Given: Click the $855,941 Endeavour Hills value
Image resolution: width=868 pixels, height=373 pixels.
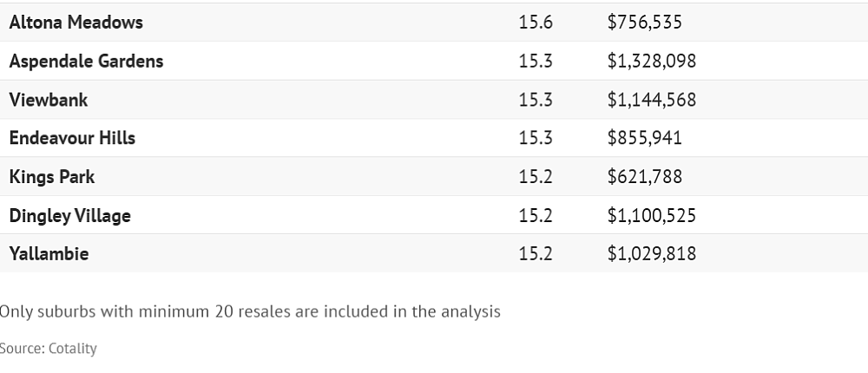Looking at the screenshot, I should point(644,138).
